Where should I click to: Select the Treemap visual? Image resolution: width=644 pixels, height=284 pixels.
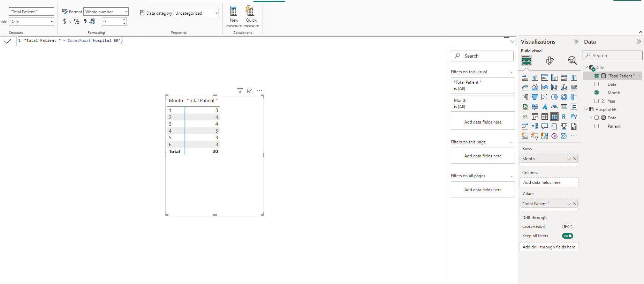574,97
